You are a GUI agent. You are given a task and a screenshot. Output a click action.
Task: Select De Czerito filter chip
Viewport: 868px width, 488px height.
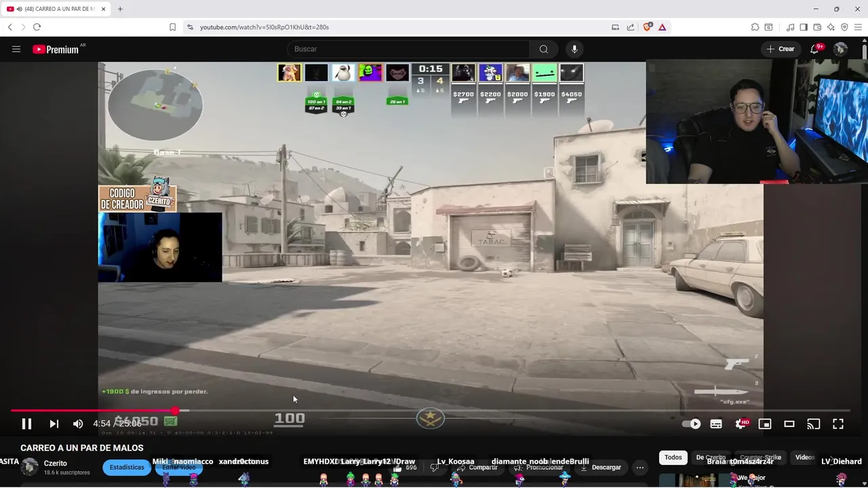[x=711, y=457]
